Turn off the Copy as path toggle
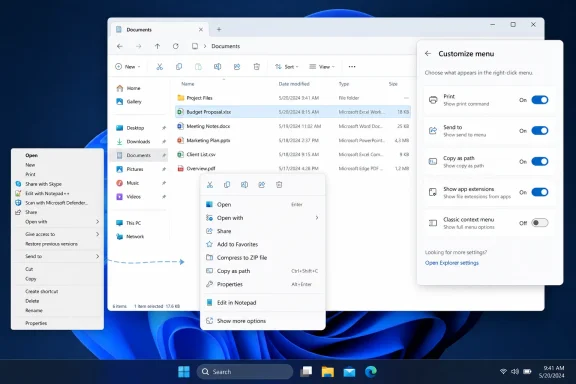 pyautogui.click(x=540, y=161)
